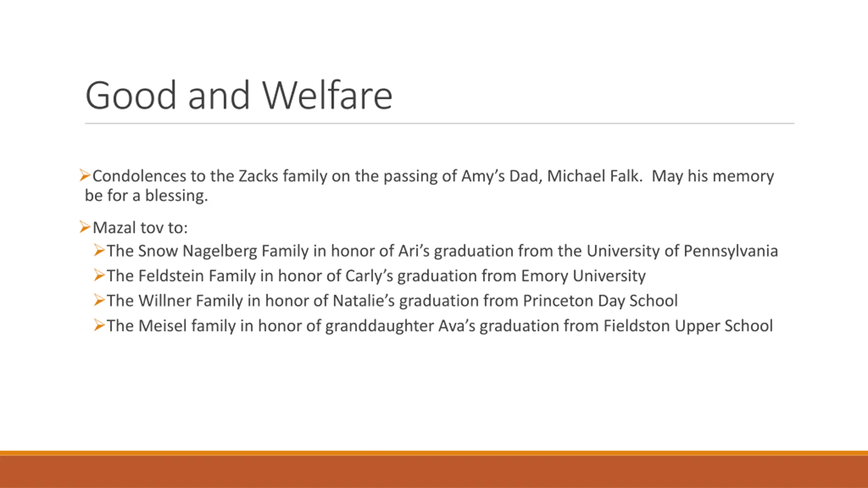Viewport: 868px width, 488px height.
Task: Click the orange-brown footer band
Action: coord(434,469)
